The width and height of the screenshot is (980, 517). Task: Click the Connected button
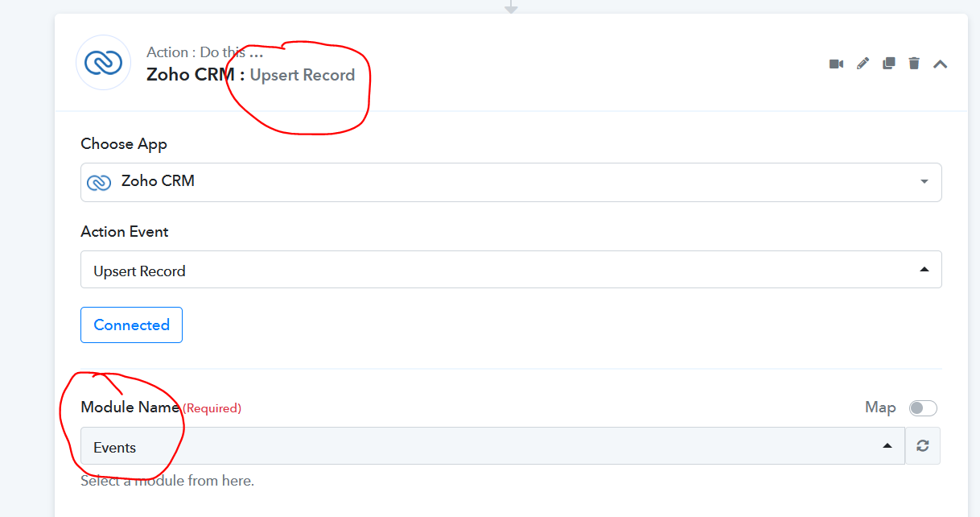click(131, 325)
